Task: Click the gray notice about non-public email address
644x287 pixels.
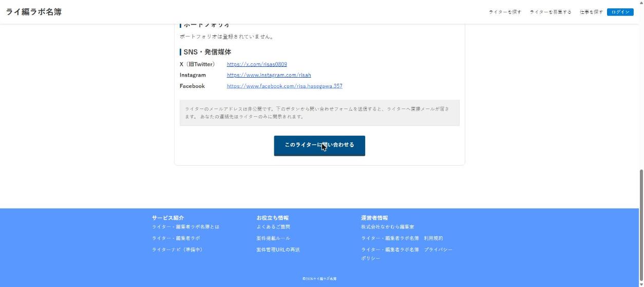Action: click(319, 113)
